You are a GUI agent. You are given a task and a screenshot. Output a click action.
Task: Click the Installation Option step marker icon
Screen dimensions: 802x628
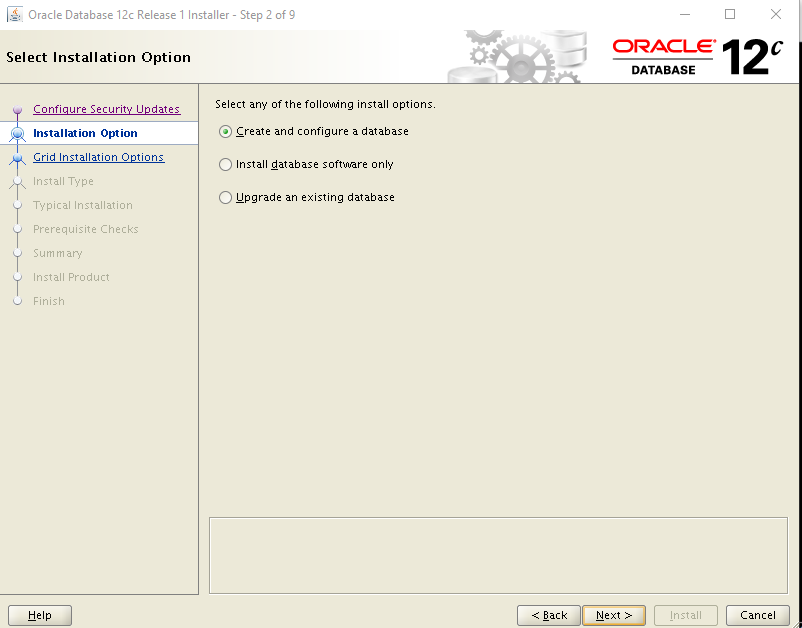point(17,133)
